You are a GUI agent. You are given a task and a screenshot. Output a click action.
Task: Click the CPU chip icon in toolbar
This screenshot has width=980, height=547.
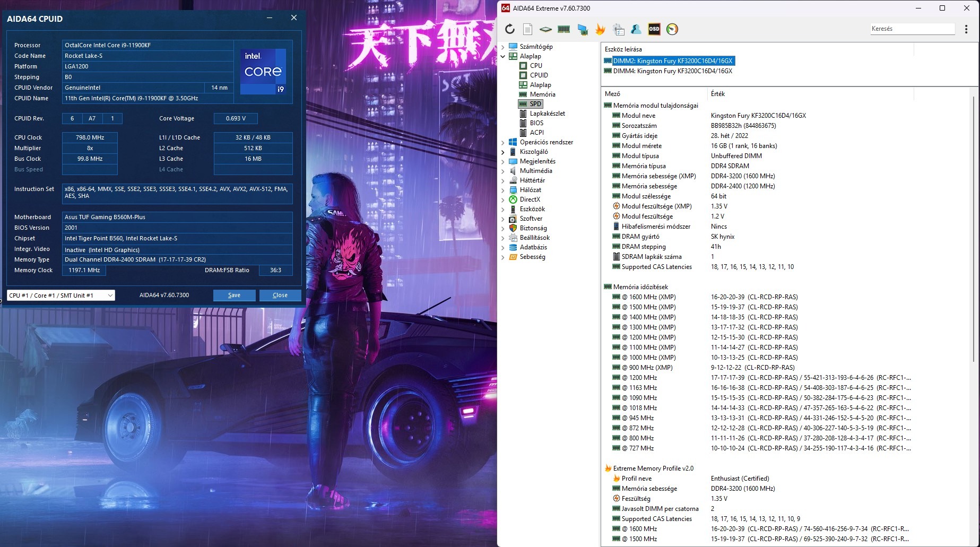[x=545, y=29]
